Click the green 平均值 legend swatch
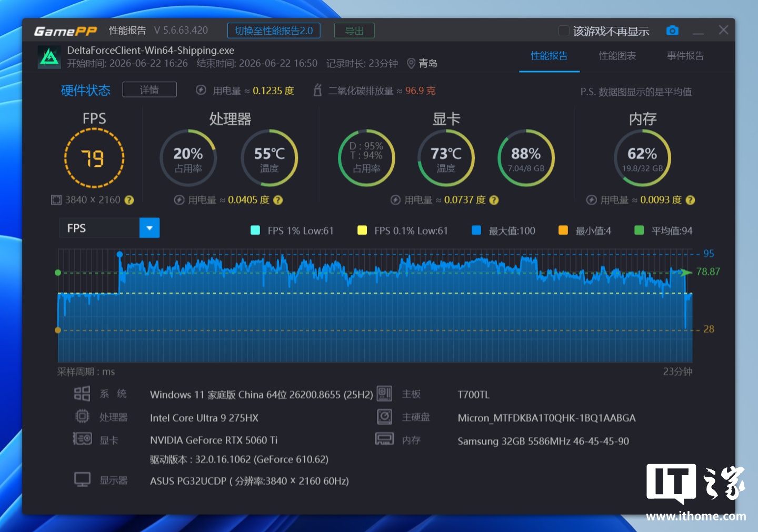Viewport: 758px width, 532px height. (639, 230)
